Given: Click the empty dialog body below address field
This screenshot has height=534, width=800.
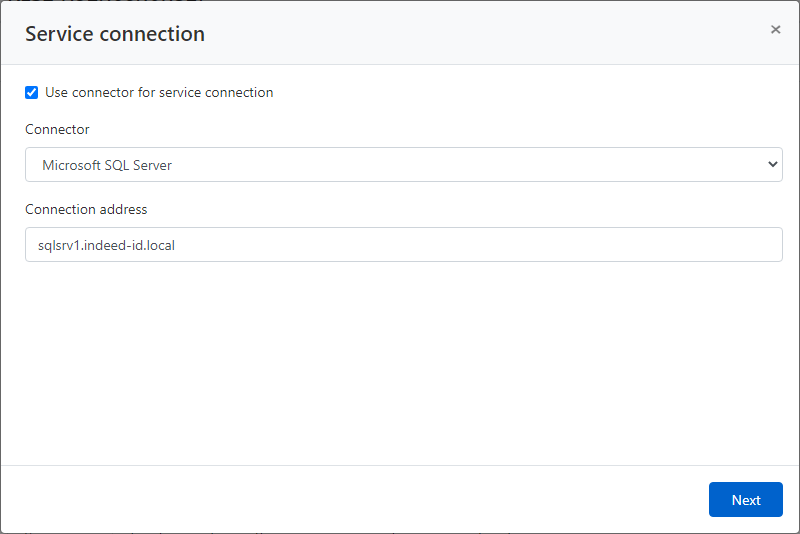Looking at the screenshot, I should point(400,360).
